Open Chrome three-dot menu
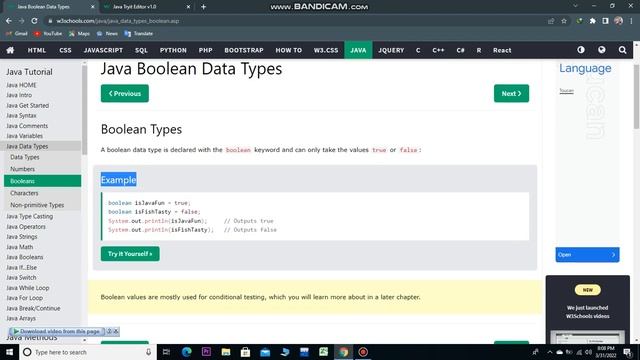Viewport: 640px width, 360px height. click(631, 21)
